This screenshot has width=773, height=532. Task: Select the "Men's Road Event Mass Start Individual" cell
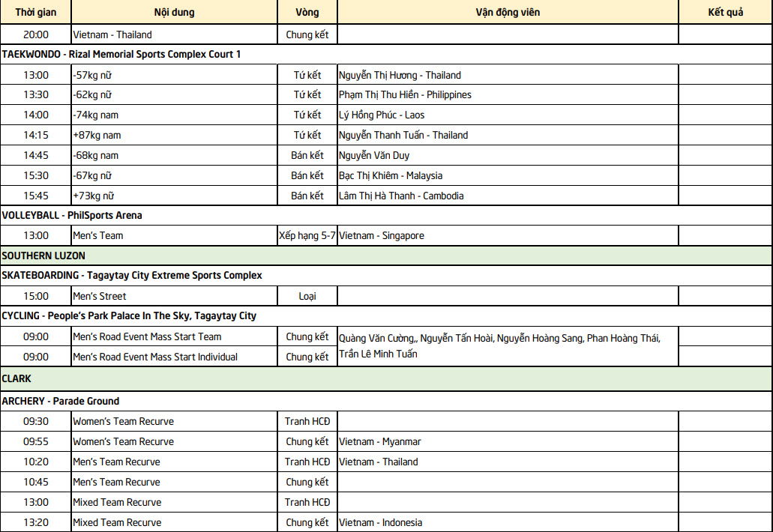point(155,357)
